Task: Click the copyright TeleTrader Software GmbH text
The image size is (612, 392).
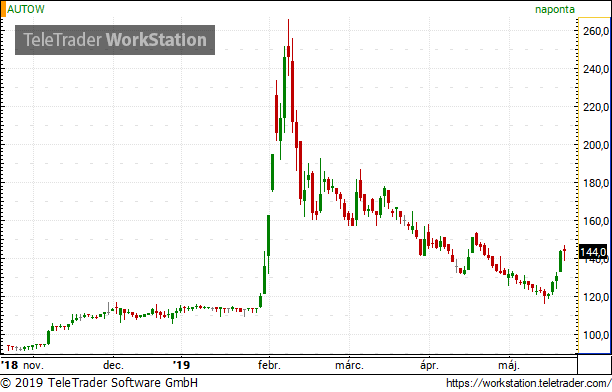Action: click(x=99, y=383)
